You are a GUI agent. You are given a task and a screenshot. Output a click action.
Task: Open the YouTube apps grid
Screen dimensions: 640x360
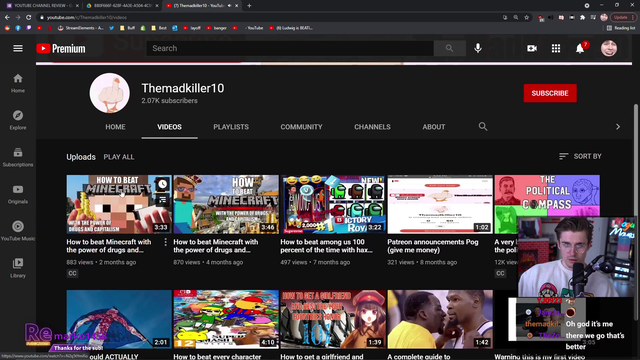click(x=556, y=48)
